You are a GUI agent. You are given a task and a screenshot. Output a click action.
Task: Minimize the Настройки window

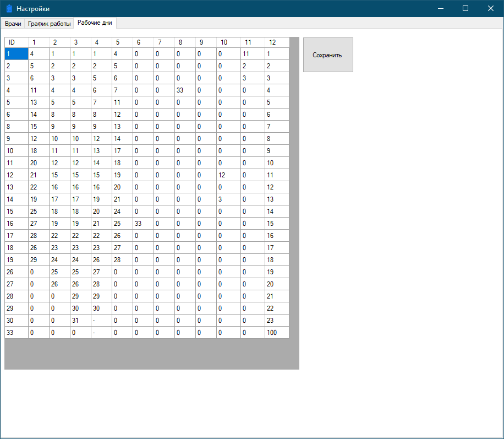point(441,8)
